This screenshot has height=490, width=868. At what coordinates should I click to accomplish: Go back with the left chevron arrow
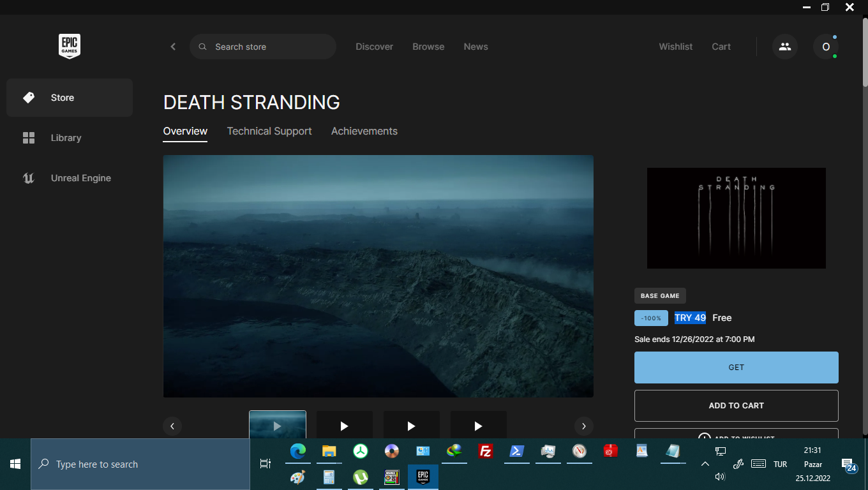[x=173, y=47]
